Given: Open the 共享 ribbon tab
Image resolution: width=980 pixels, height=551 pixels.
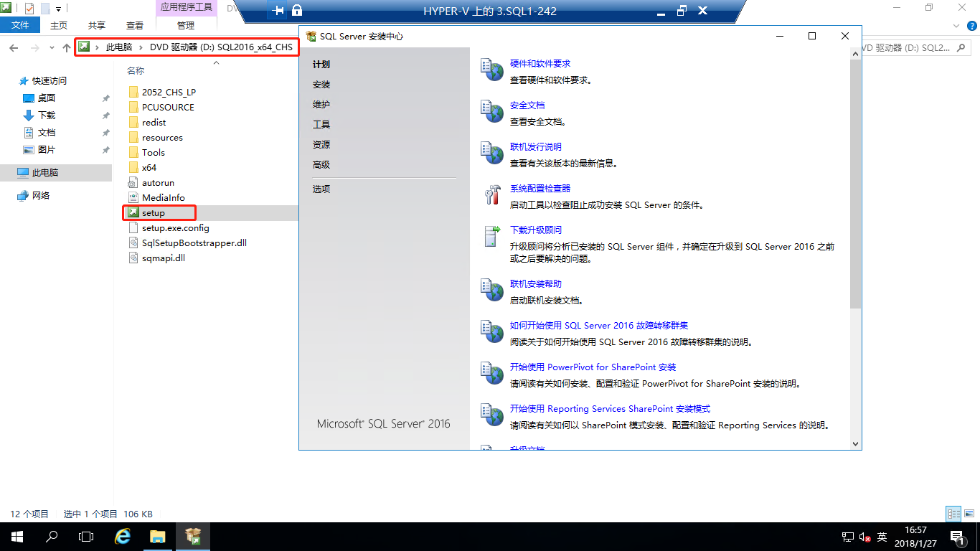Looking at the screenshot, I should click(x=97, y=25).
